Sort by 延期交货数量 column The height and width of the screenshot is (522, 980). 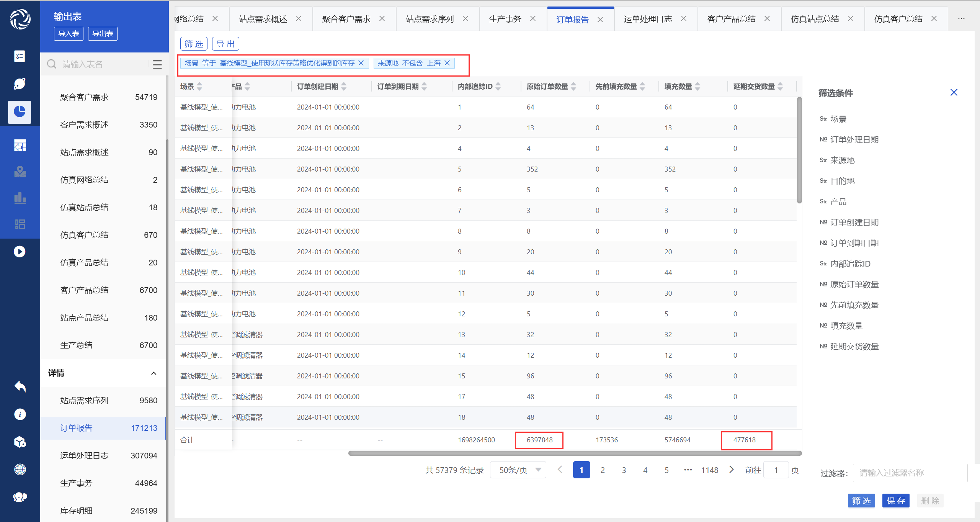coord(780,87)
